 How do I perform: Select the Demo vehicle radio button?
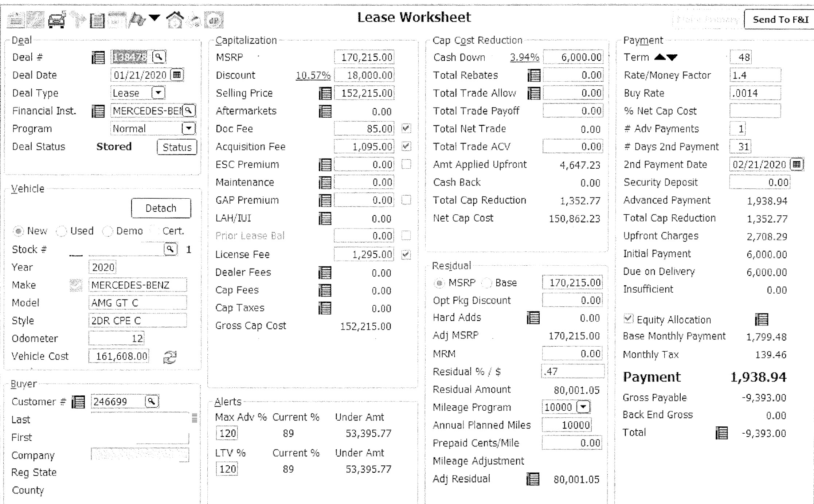107,231
